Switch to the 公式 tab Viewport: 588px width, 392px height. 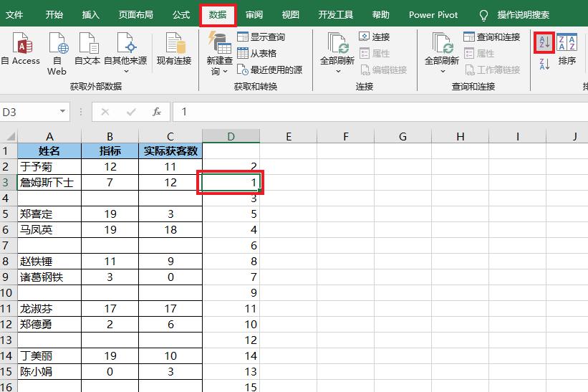(x=181, y=14)
